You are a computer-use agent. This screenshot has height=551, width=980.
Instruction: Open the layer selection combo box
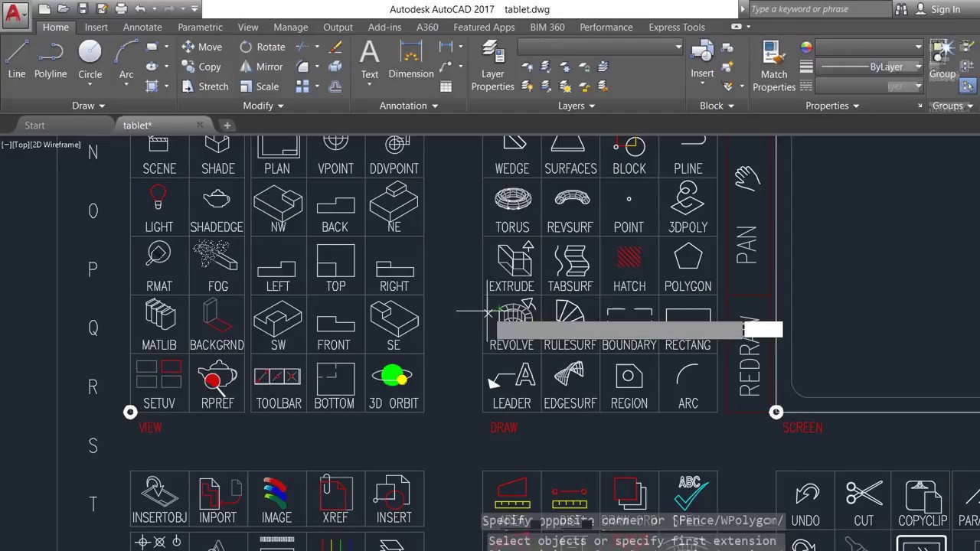pyautogui.click(x=601, y=47)
